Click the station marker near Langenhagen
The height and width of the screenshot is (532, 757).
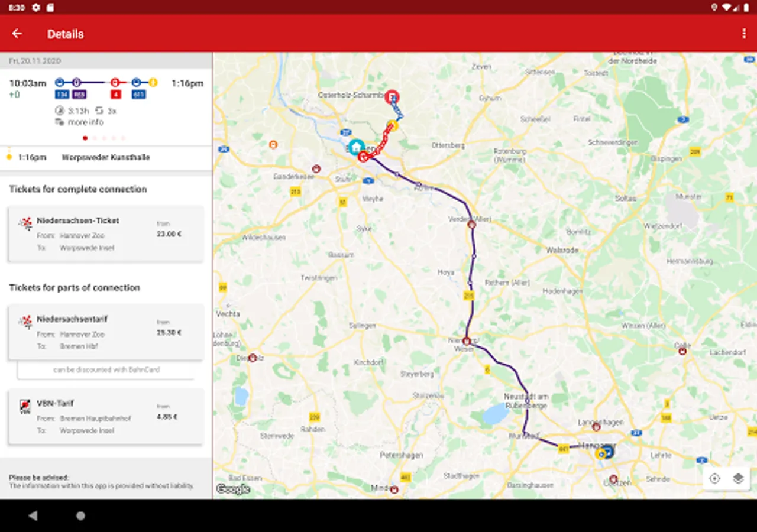(x=596, y=427)
